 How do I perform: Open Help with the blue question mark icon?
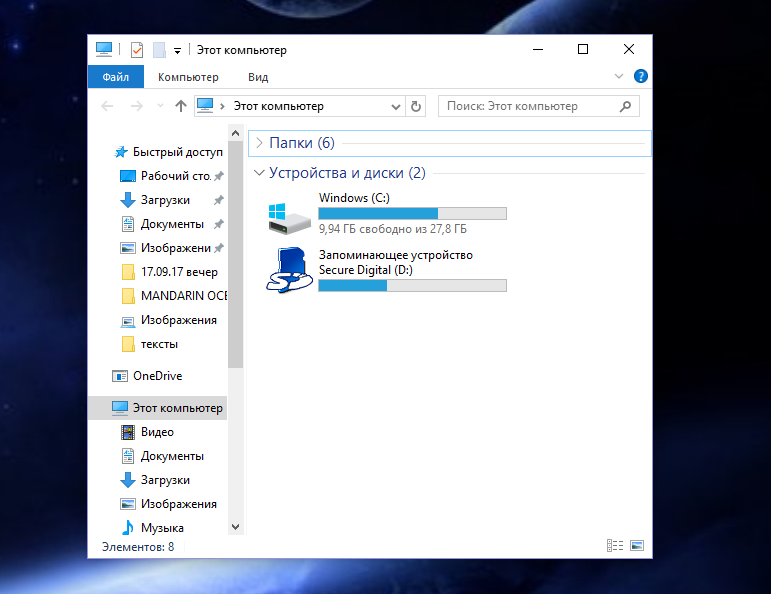coord(640,76)
